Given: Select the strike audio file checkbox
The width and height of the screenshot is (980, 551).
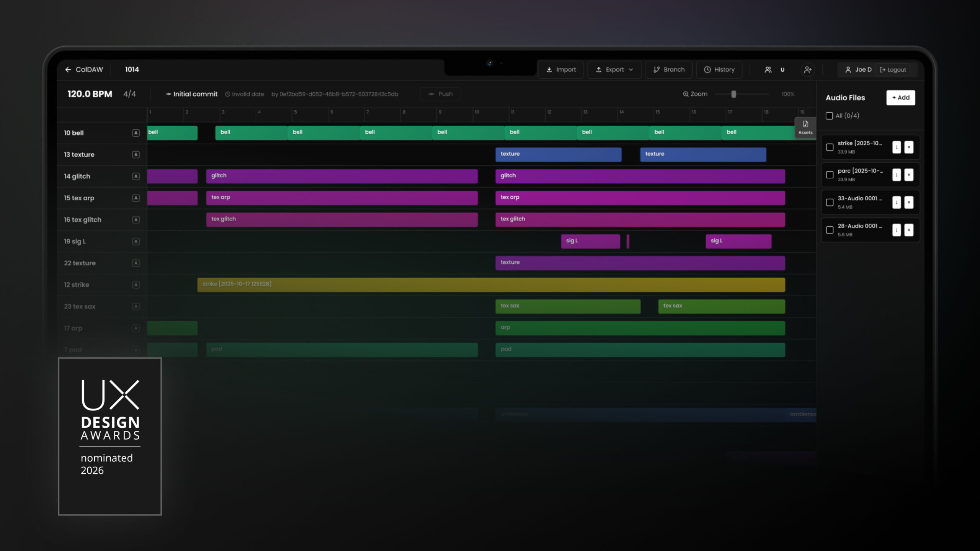Looking at the screenshot, I should pos(830,147).
